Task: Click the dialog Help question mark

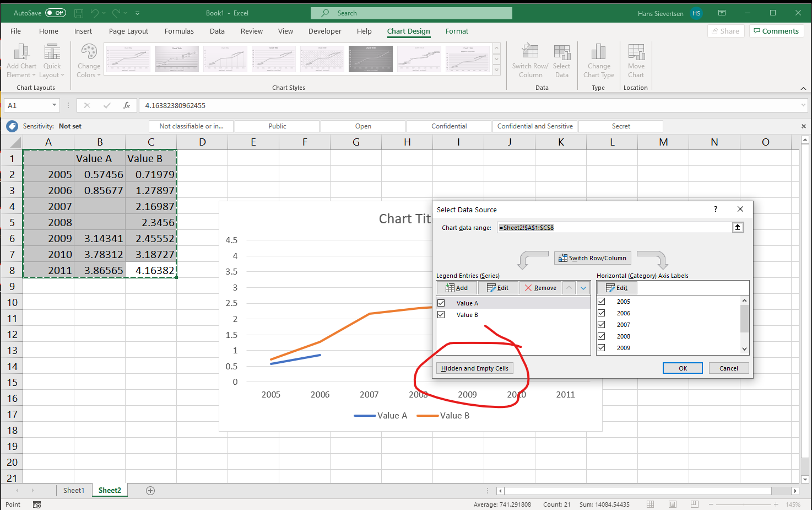Action: pos(716,209)
